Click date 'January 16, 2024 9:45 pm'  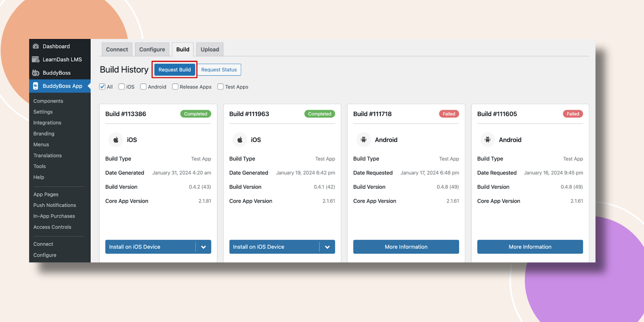(x=553, y=173)
